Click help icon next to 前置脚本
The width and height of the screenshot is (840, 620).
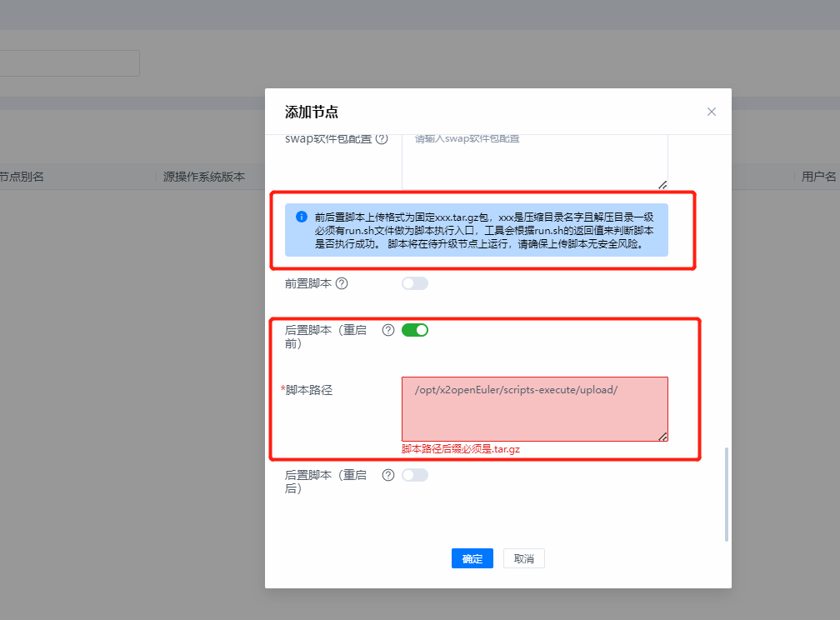[342, 283]
